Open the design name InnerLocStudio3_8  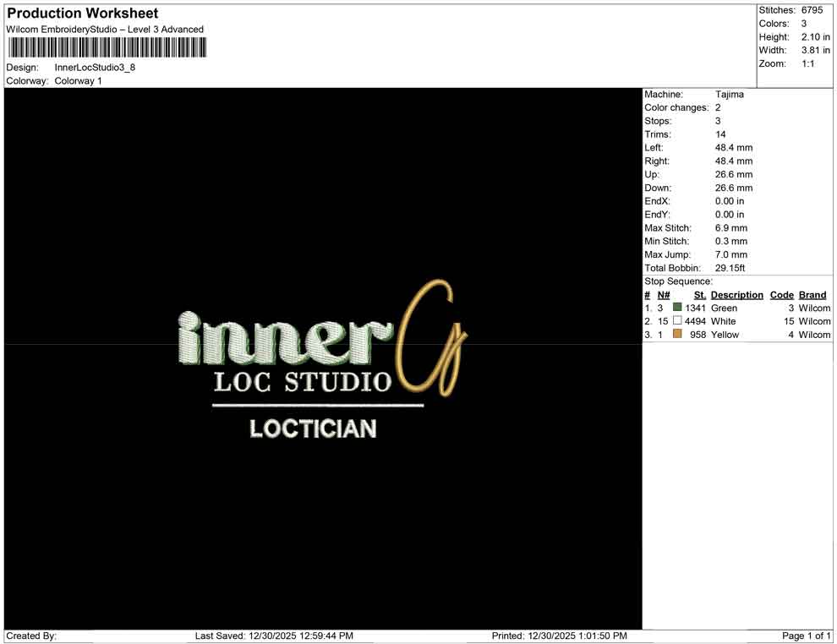click(93, 68)
